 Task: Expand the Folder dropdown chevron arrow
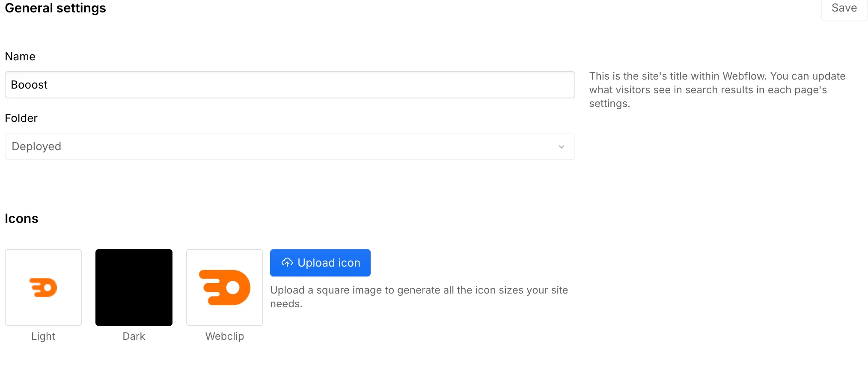[562, 147]
